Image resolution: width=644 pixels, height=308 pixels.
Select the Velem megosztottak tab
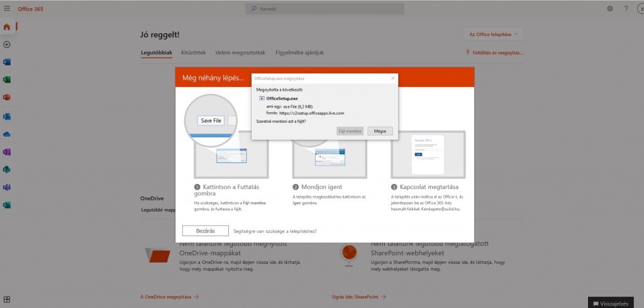click(x=240, y=53)
